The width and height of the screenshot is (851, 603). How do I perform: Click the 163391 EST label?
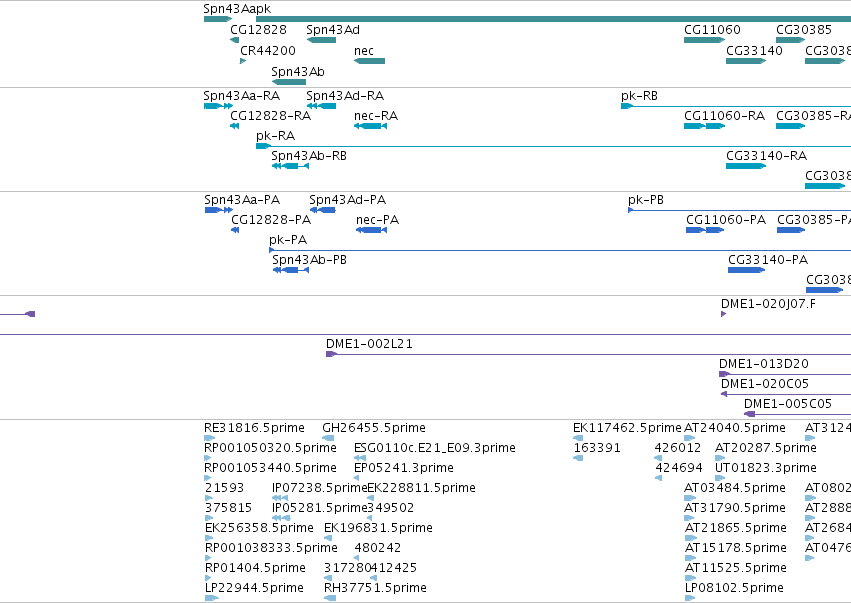coord(597,448)
